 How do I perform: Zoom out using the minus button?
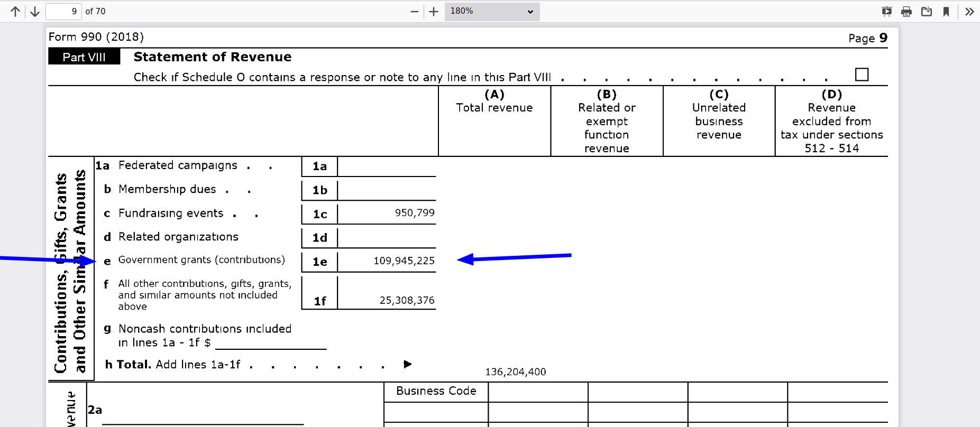click(x=415, y=12)
